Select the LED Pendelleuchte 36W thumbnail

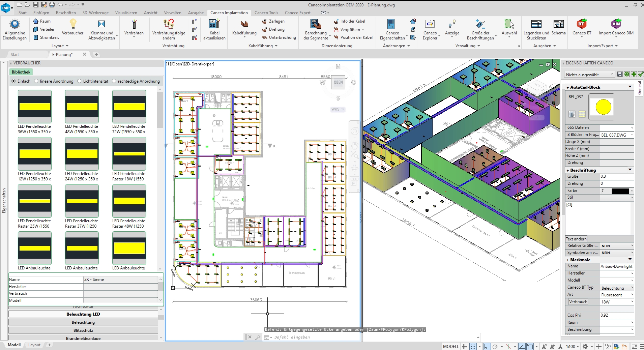[35, 107]
